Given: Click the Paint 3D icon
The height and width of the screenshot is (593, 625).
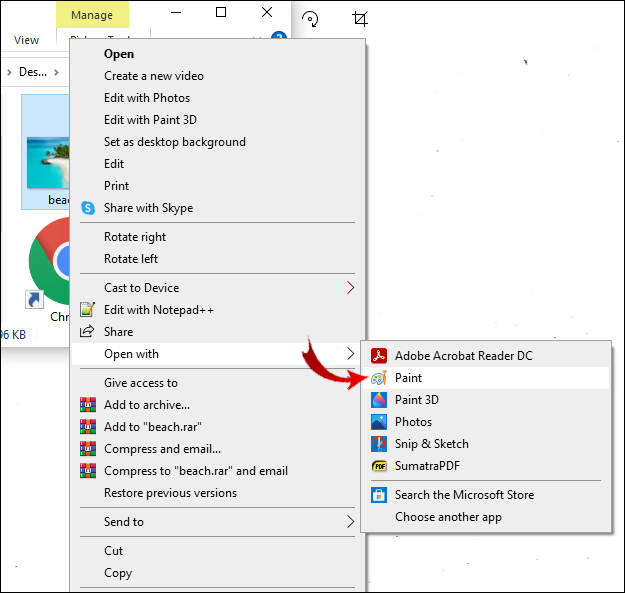Looking at the screenshot, I should coord(379,400).
